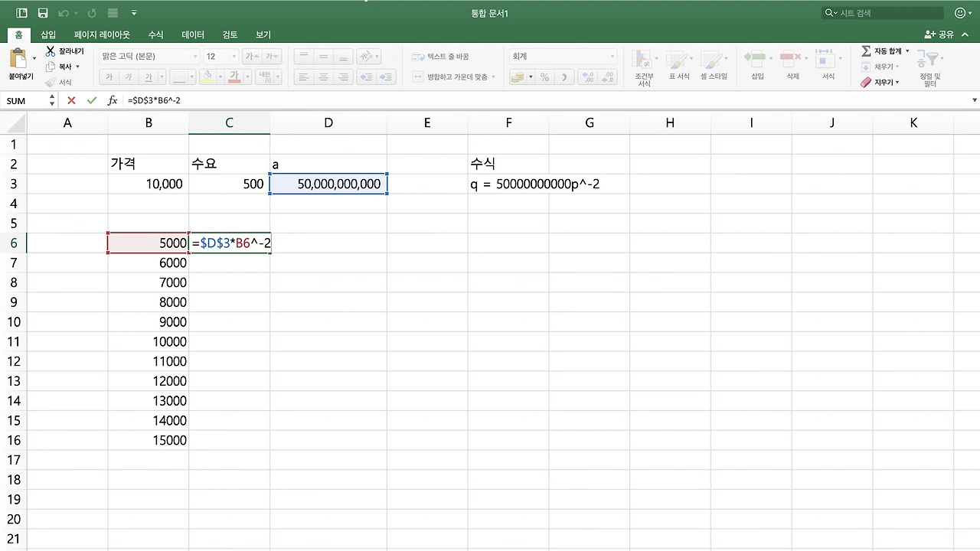Click the 공유 (Share) button
This screenshot has height=551, width=980.
[939, 34]
